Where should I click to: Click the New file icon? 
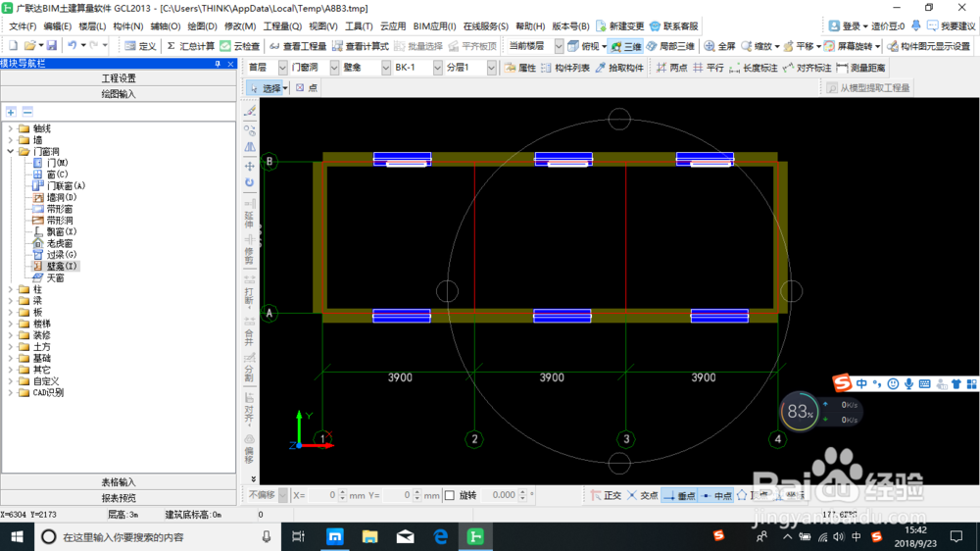point(13,46)
